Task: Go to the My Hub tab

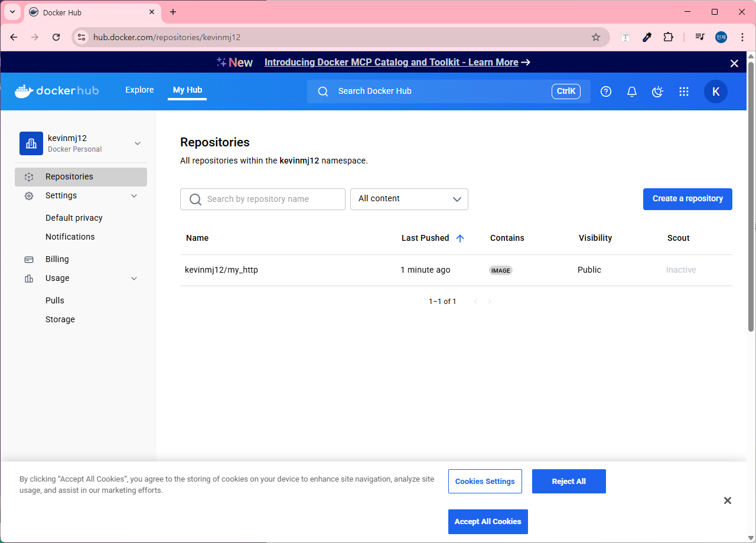Action: pos(187,90)
